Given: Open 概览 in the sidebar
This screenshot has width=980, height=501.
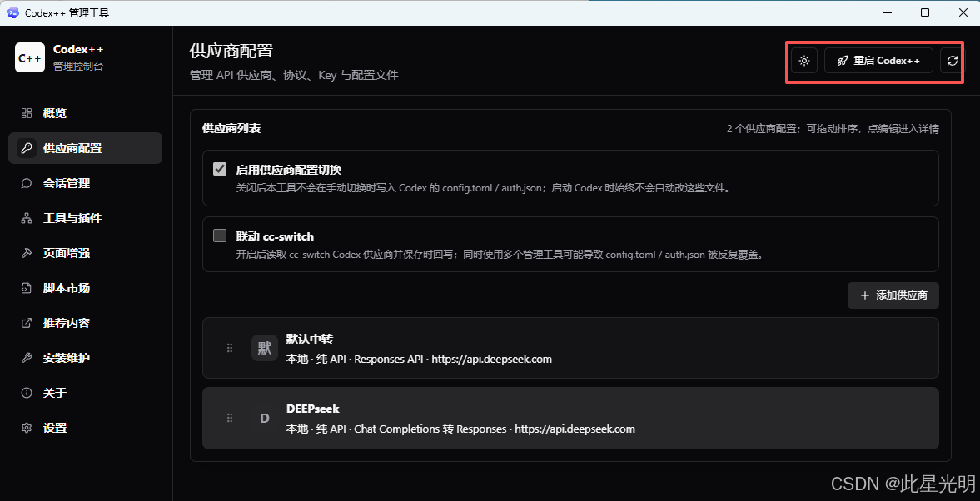Looking at the screenshot, I should [x=85, y=113].
